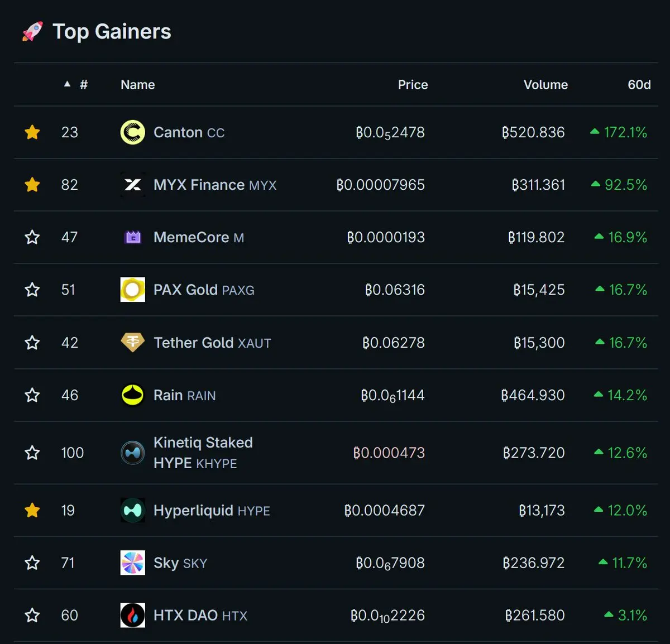670x644 pixels.
Task: Click Rain's 14.2% gain value
Action: pyautogui.click(x=627, y=395)
